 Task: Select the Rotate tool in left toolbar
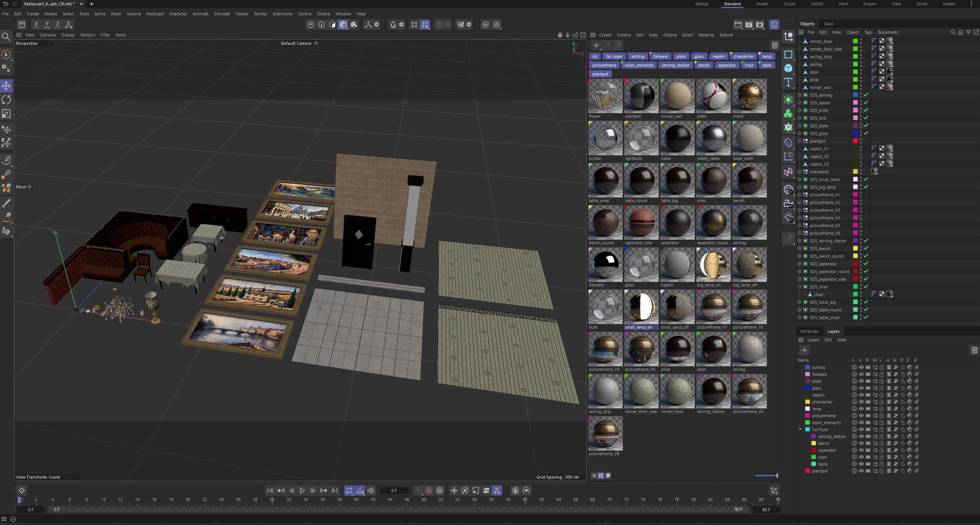(x=6, y=100)
